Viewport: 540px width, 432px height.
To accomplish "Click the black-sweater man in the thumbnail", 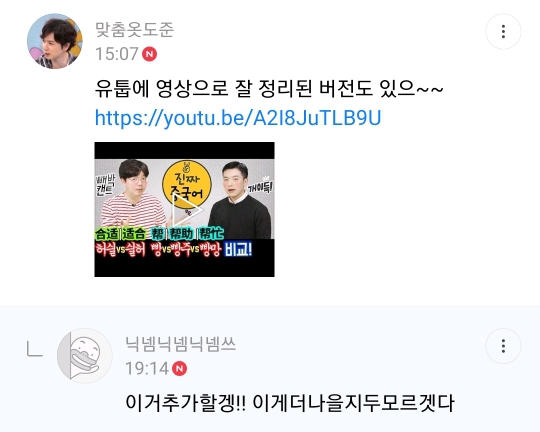I will (x=239, y=200).
